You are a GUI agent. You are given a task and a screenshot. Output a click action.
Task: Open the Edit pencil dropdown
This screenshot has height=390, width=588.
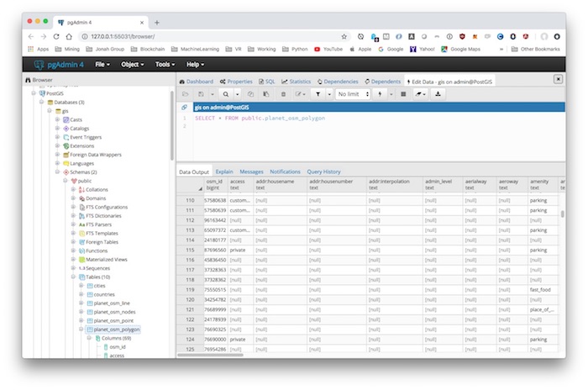(301, 94)
